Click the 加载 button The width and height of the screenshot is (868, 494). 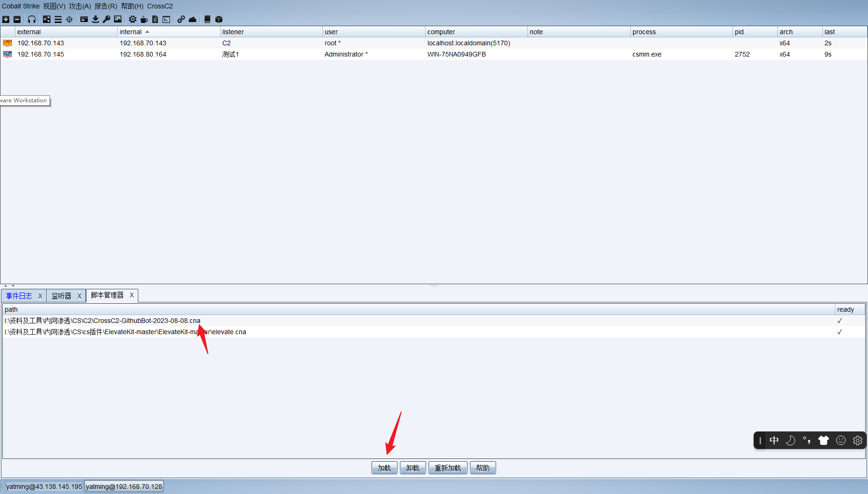pos(384,468)
